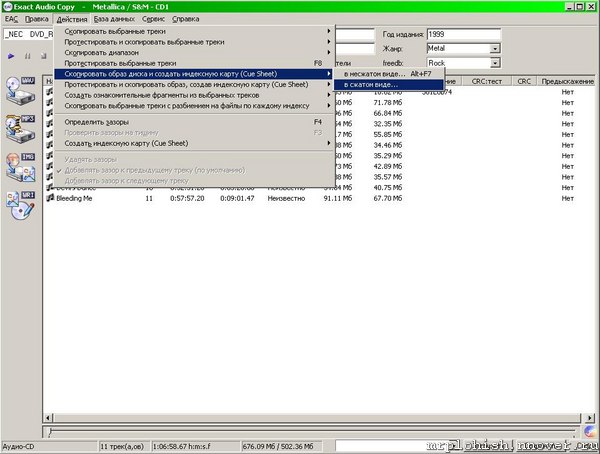The width and height of the screenshot is (600, 454).
Task: Click horizontal scrollbar right arrow
Action: pos(590,418)
